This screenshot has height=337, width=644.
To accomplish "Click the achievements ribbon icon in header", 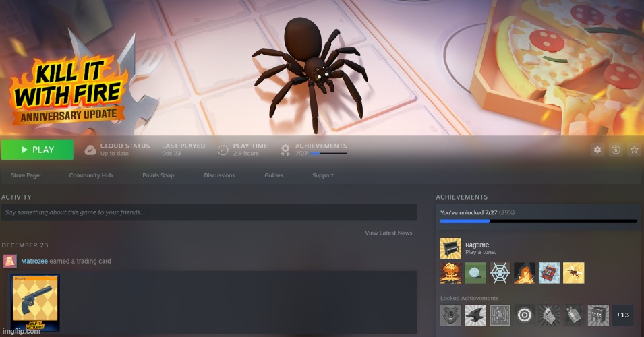I will (x=285, y=150).
